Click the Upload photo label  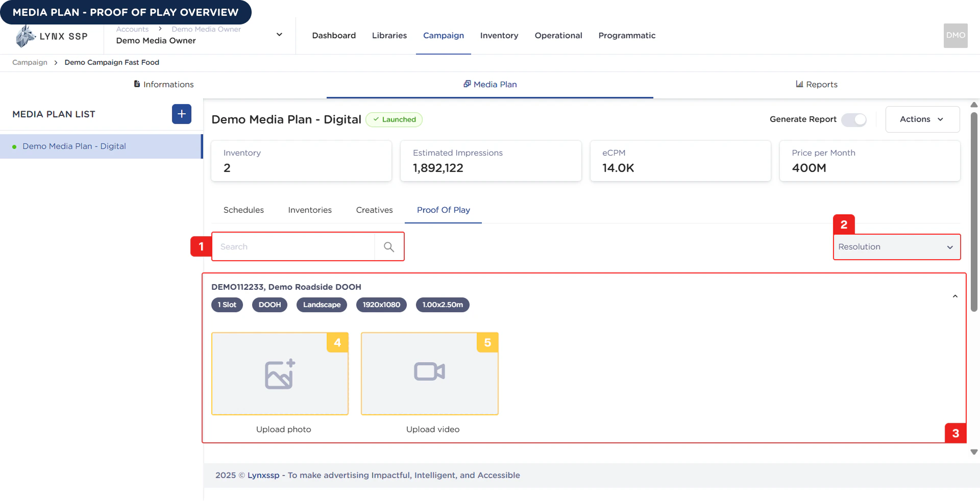click(x=283, y=430)
